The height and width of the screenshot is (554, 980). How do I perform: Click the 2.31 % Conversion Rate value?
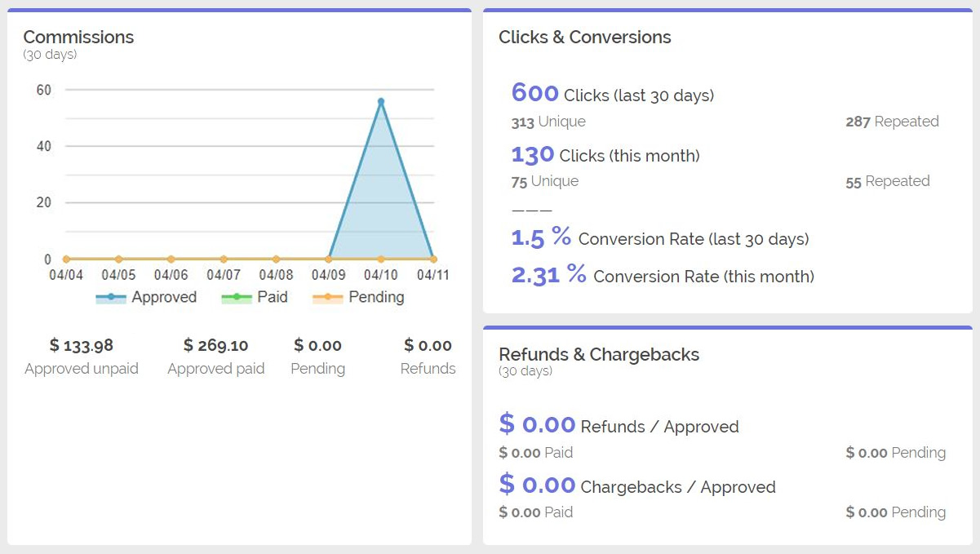[x=548, y=275]
